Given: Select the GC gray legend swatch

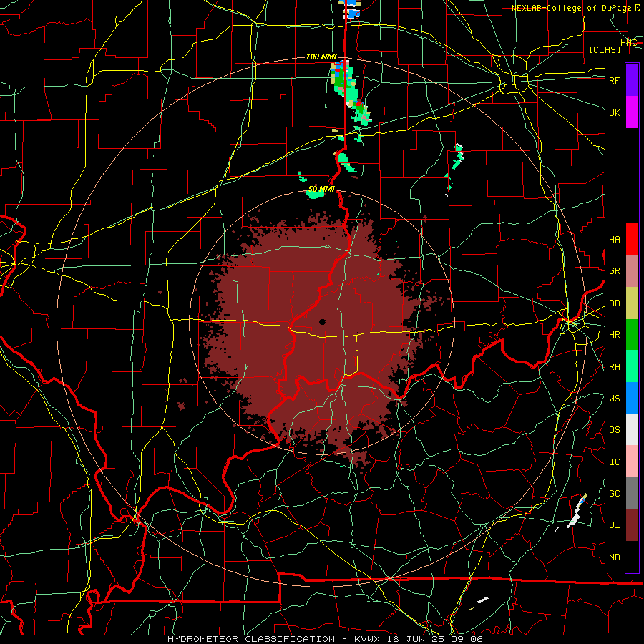Looking at the screenshot, I should click(x=632, y=493).
